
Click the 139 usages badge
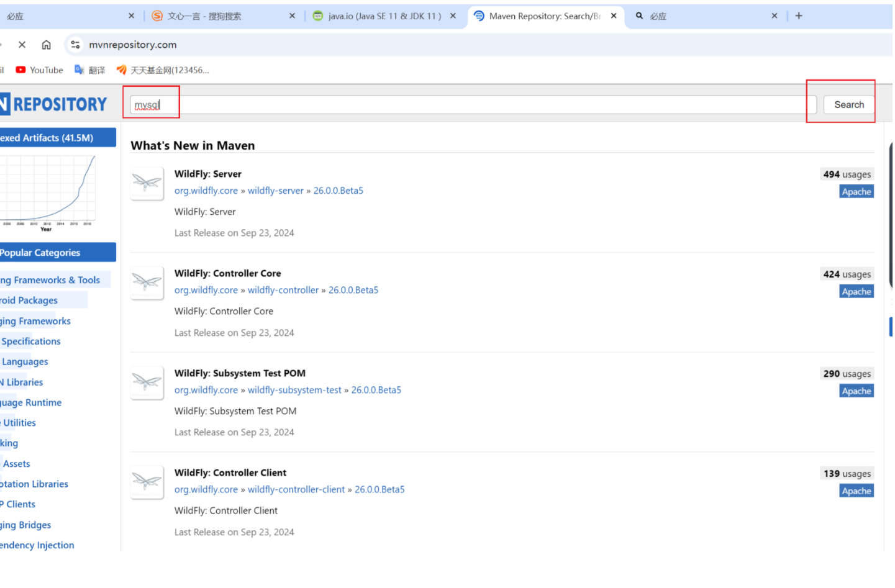point(847,474)
